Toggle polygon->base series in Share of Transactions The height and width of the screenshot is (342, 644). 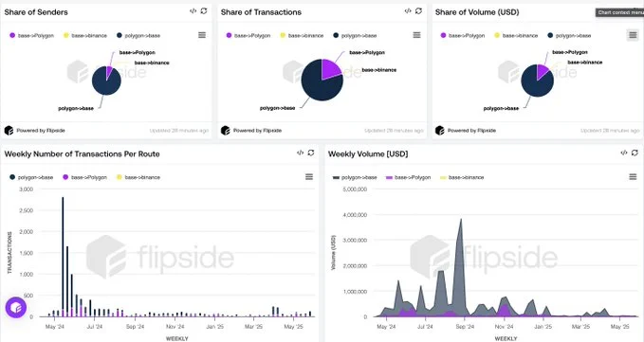[x=356, y=36]
